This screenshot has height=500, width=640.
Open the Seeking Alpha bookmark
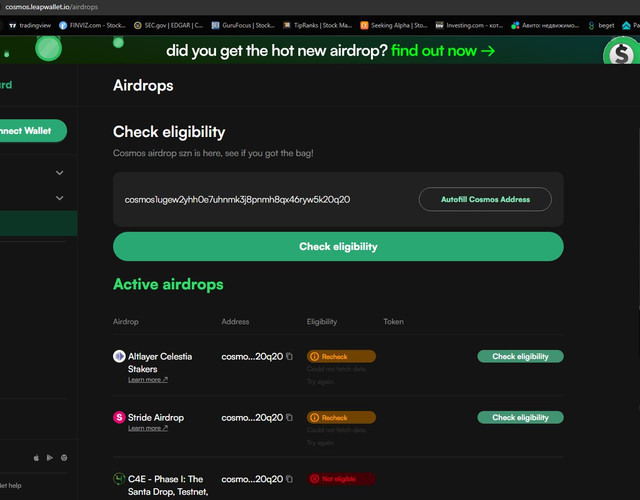tap(394, 25)
